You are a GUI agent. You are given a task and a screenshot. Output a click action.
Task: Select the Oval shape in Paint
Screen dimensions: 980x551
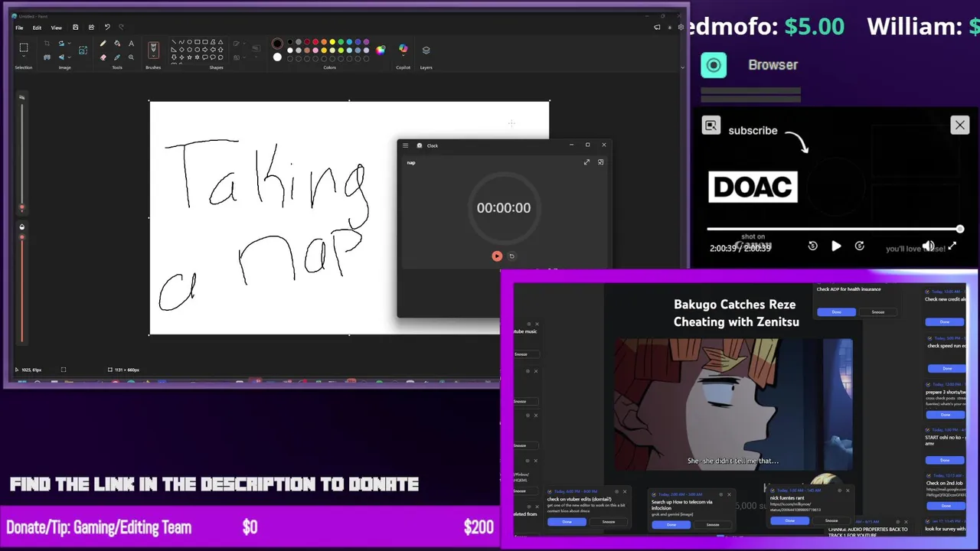click(190, 41)
